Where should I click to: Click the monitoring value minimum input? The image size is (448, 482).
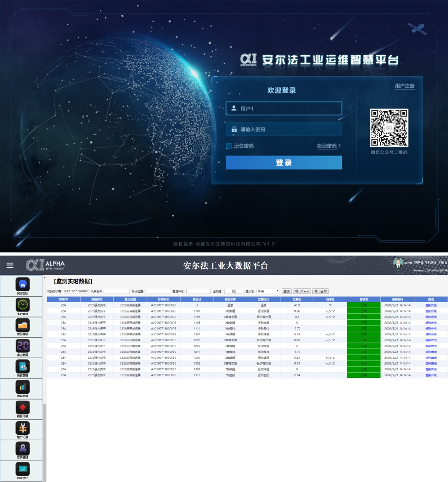click(228, 291)
